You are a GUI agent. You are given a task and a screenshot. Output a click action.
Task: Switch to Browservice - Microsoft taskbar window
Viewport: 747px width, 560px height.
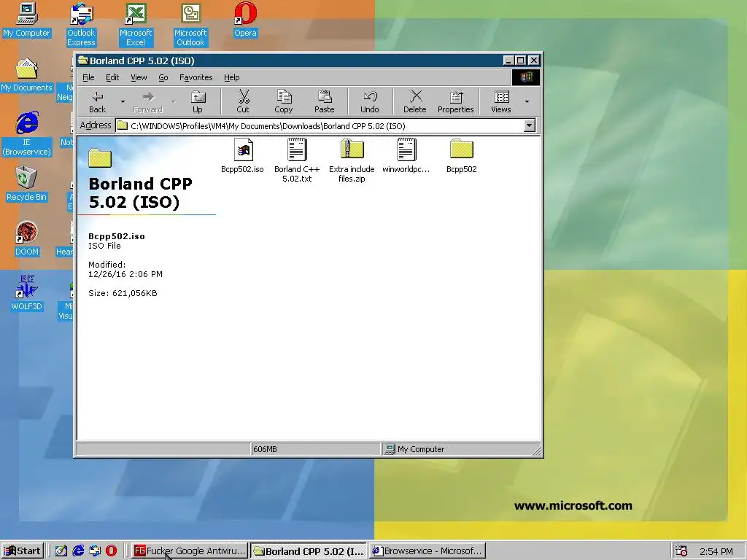427,551
